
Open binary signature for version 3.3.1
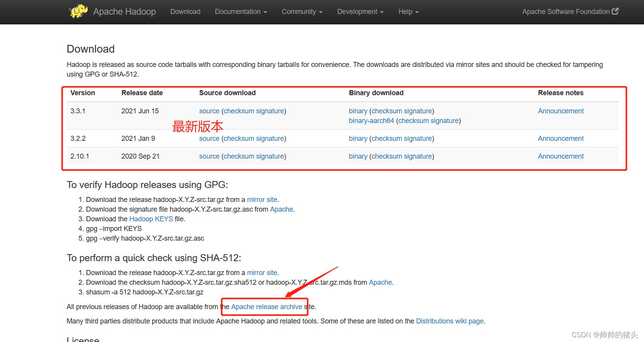[x=418, y=111]
